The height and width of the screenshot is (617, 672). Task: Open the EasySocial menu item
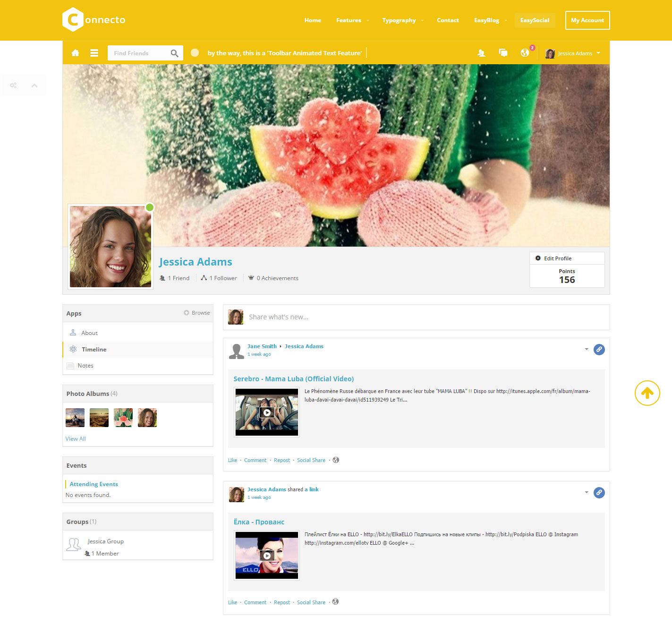(x=535, y=20)
